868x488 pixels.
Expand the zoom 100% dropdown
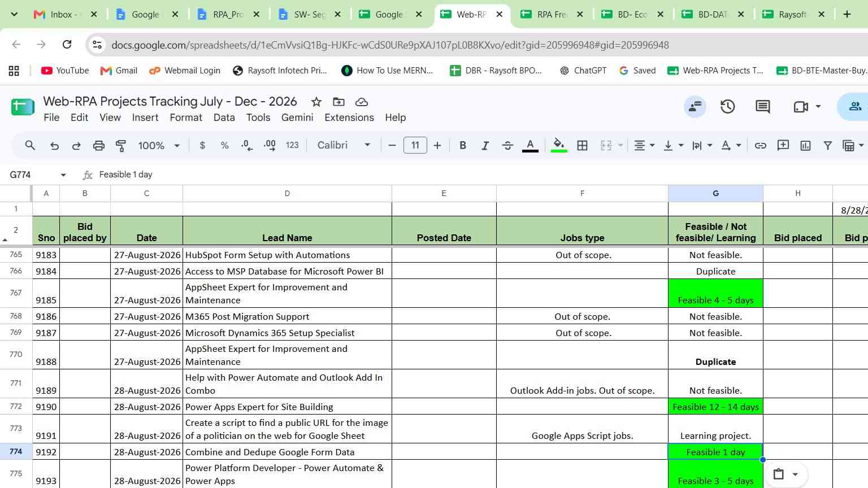pos(159,145)
